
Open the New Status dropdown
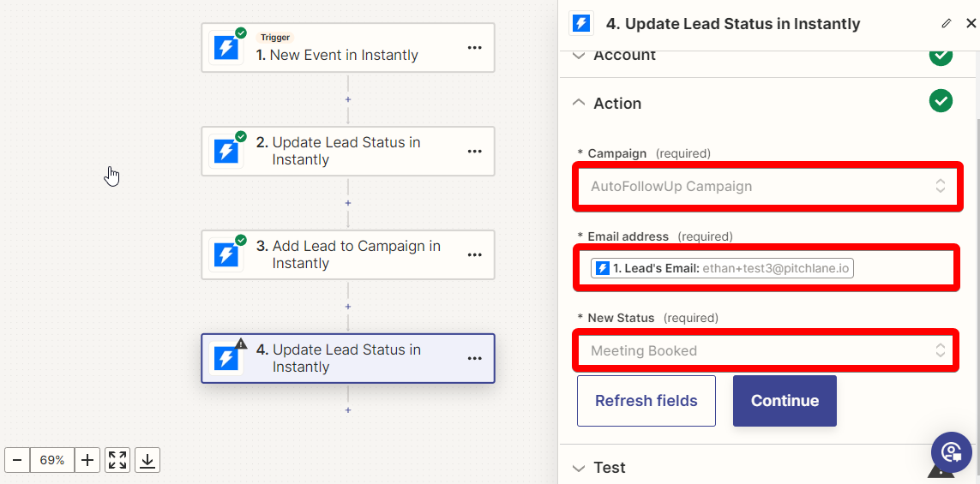(x=766, y=350)
